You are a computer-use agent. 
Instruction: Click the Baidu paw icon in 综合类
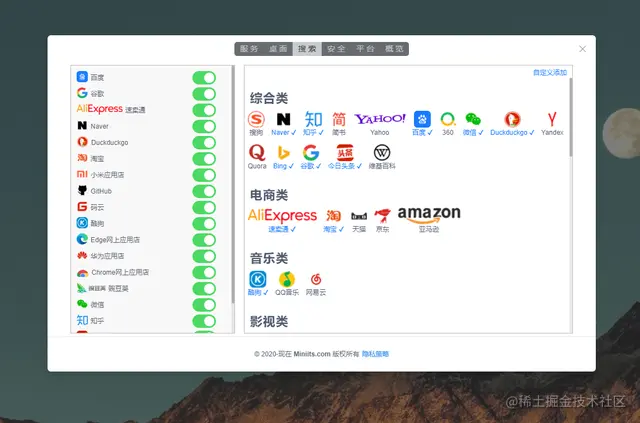(x=422, y=119)
